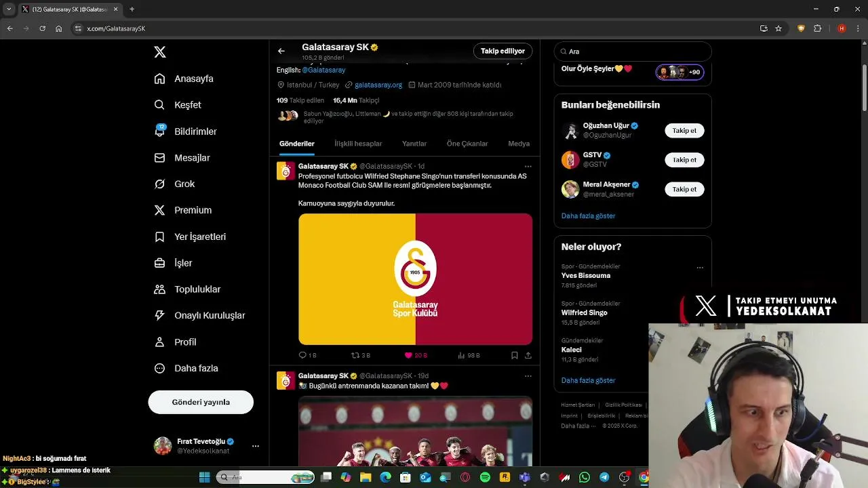Open the @Galatasaray English account link
This screenshot has width=868, height=488.
[x=323, y=70]
